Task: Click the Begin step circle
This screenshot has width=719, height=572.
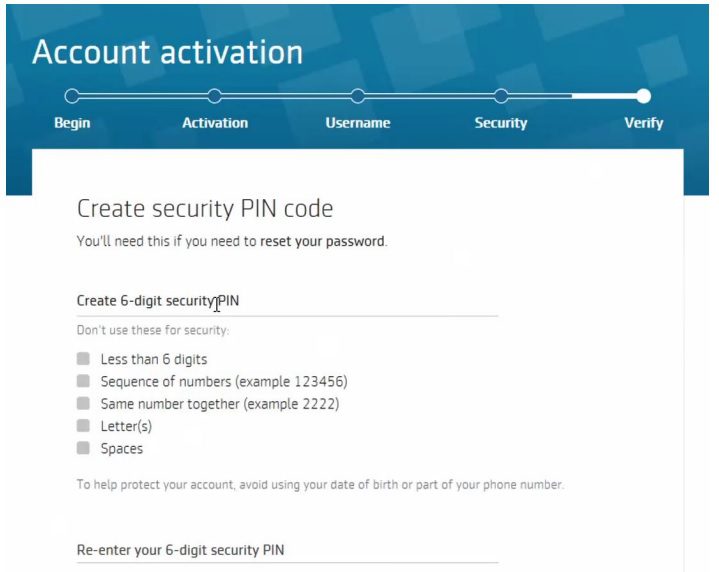Action: 71,97
